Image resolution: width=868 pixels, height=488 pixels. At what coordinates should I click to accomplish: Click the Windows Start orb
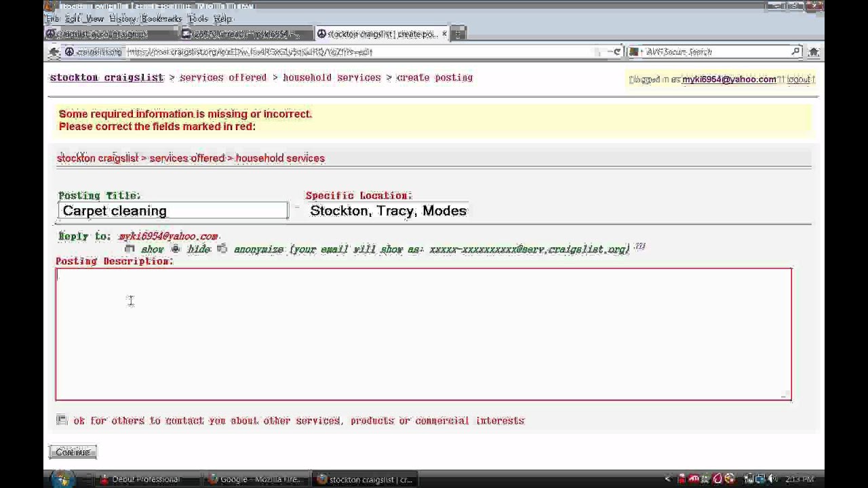[62, 479]
